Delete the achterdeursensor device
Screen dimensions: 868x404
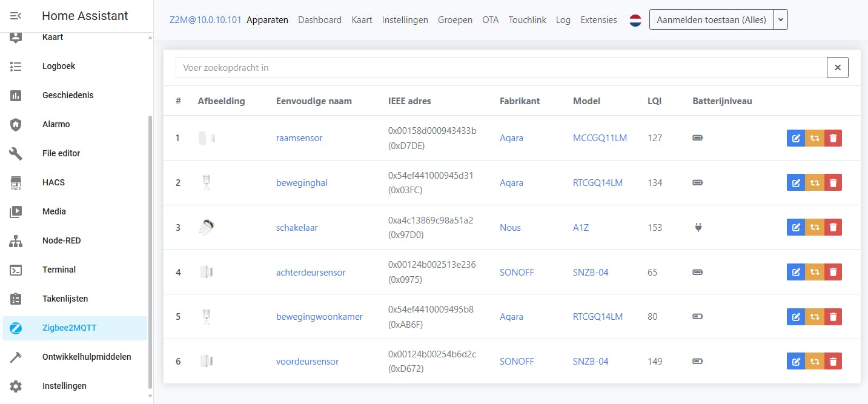pyautogui.click(x=833, y=273)
